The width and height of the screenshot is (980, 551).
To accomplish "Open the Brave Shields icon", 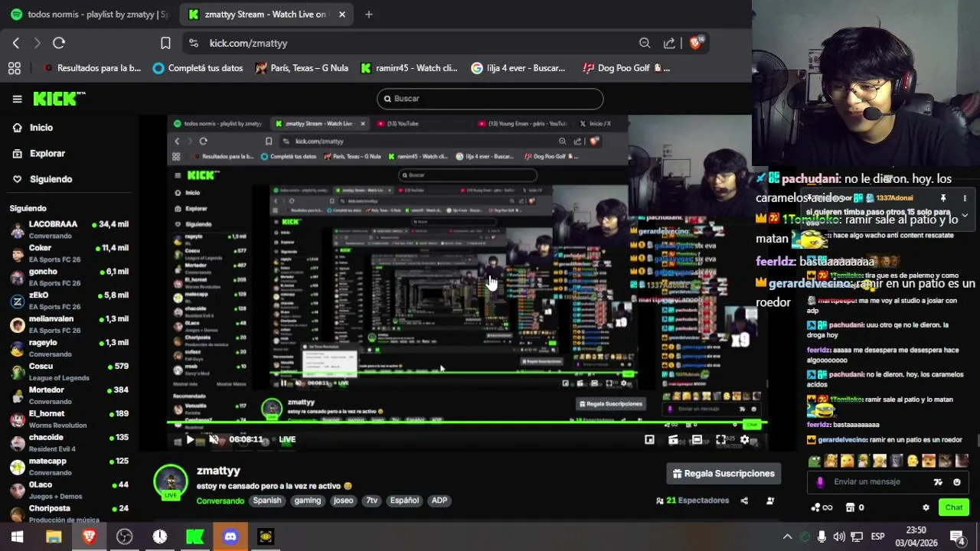I will pyautogui.click(x=696, y=43).
